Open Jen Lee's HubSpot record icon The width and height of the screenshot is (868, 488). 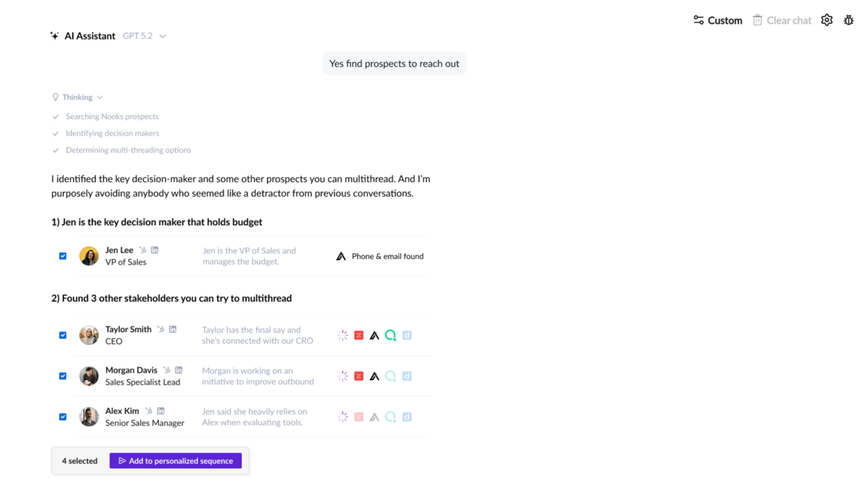pos(142,250)
